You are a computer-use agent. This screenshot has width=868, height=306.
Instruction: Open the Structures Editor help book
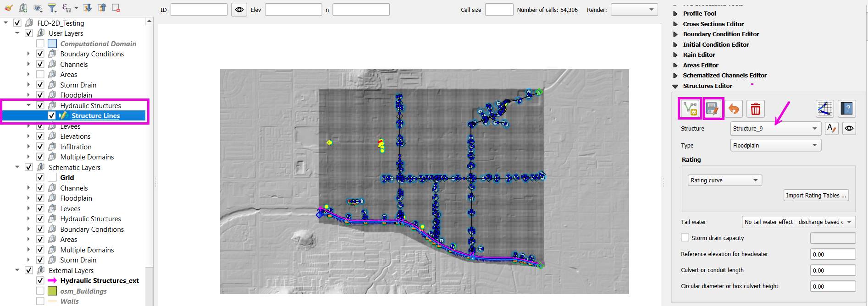coord(847,109)
